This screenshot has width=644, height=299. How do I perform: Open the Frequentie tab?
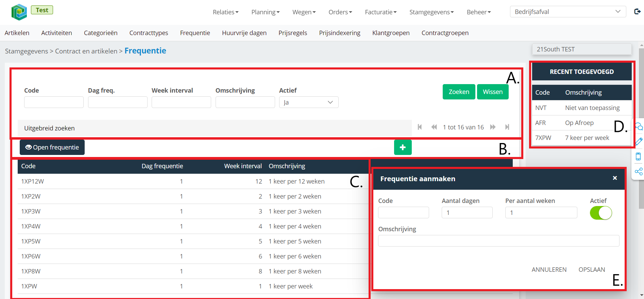[195, 33]
